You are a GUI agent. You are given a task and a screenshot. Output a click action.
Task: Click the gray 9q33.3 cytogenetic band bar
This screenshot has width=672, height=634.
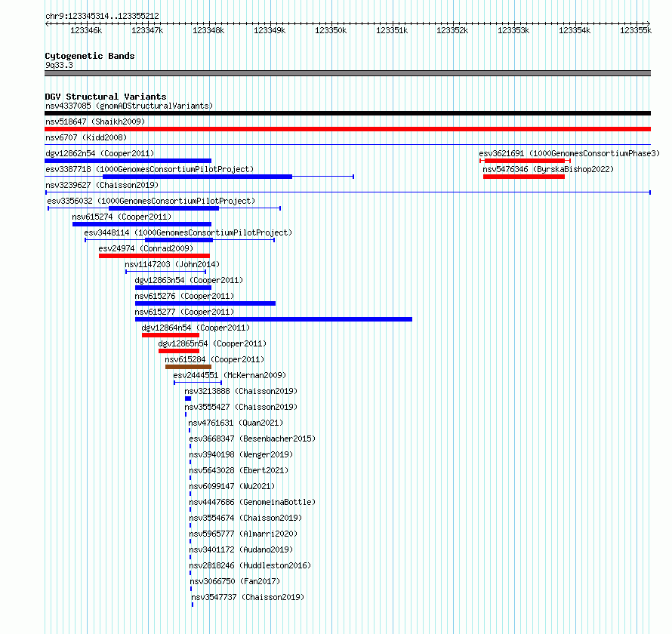click(x=347, y=73)
